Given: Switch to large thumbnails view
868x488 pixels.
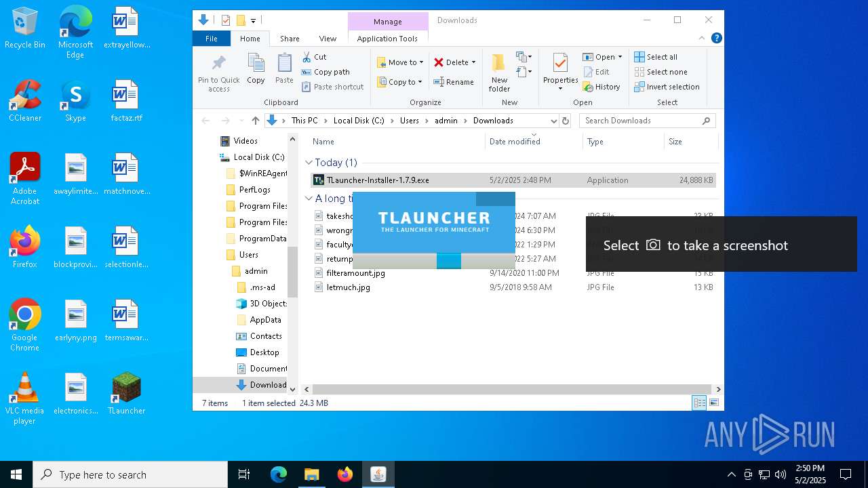Looking at the screenshot, I should click(x=713, y=403).
